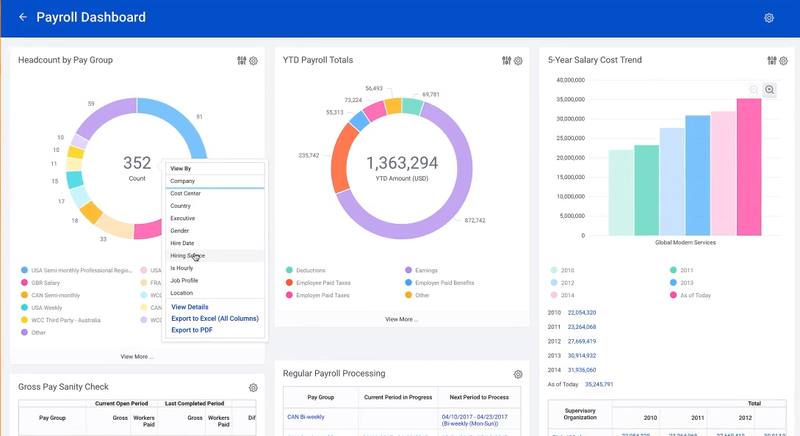Toggle GBR Salary legend swatch
This screenshot has height=436, width=800.
click(24, 283)
